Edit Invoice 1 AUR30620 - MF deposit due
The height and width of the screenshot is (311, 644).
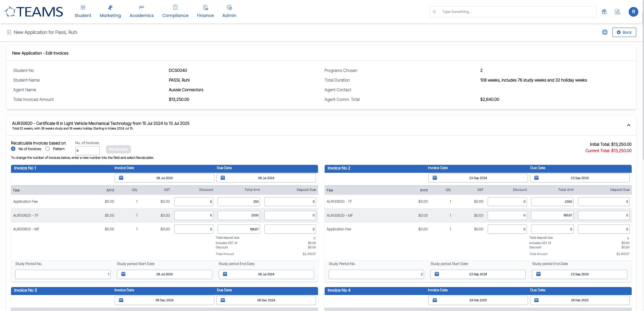[290, 229]
